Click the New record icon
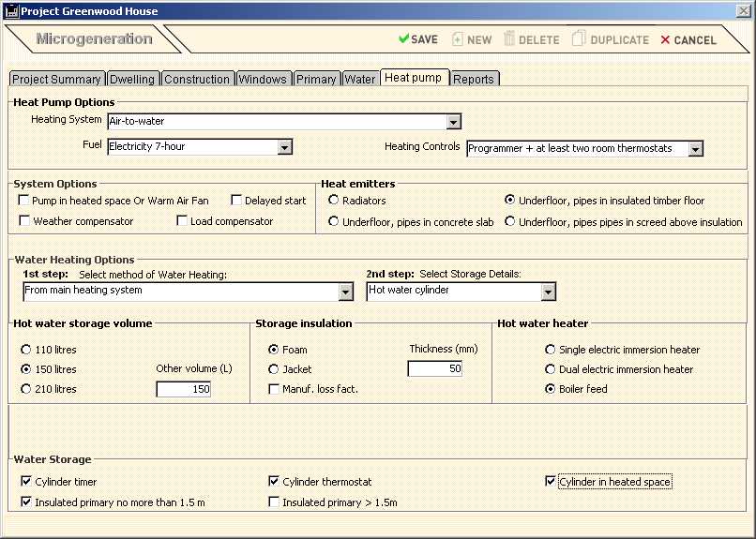The image size is (756, 539). point(458,39)
